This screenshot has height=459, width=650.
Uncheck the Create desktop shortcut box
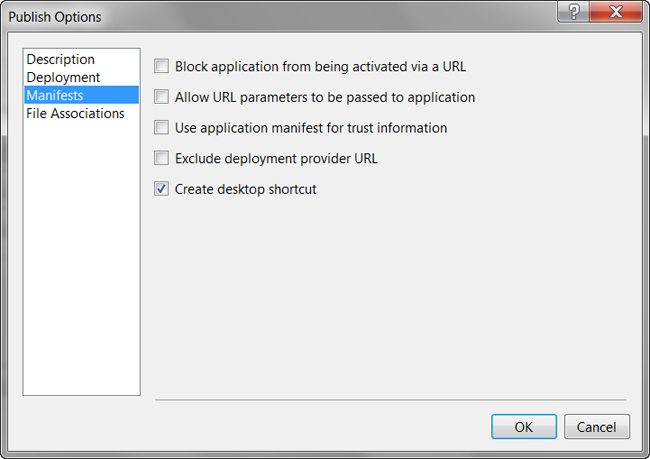pyautogui.click(x=161, y=189)
